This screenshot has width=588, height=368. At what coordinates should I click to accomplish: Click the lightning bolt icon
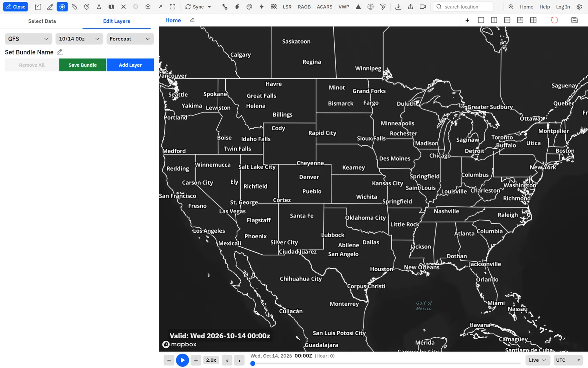pos(261,7)
